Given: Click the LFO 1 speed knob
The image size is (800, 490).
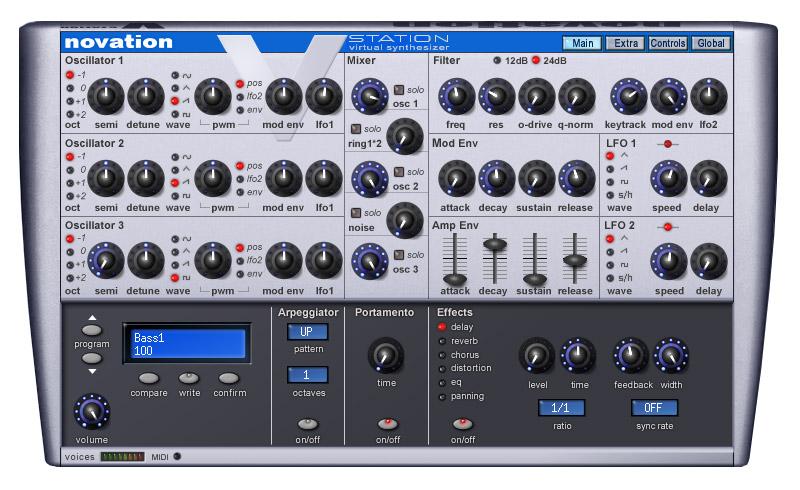Looking at the screenshot, I should [668, 178].
